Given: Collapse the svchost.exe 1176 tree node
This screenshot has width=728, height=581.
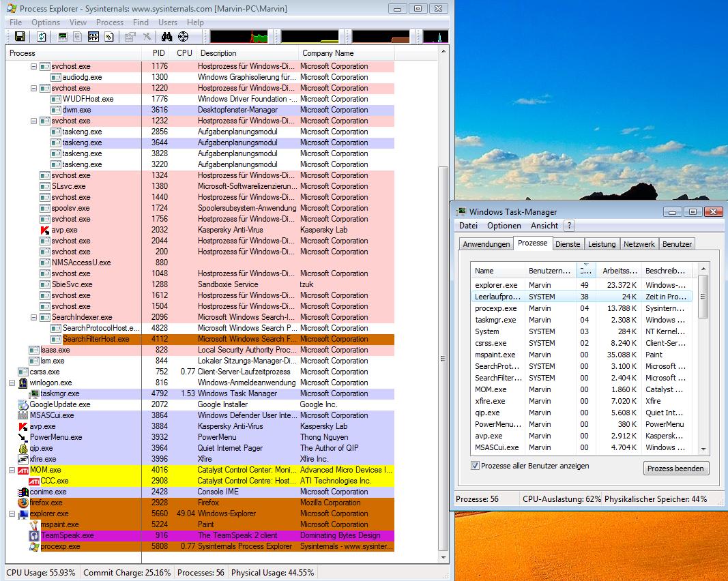Looking at the screenshot, I should point(34,66).
